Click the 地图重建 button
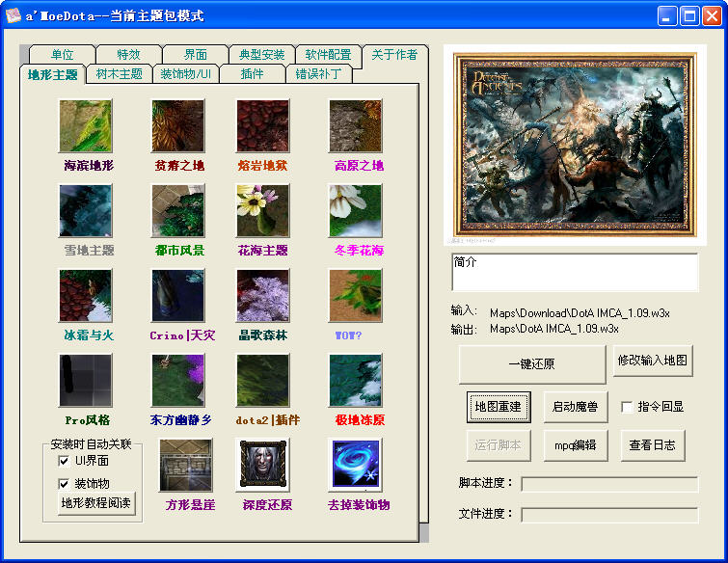 pyautogui.click(x=499, y=407)
